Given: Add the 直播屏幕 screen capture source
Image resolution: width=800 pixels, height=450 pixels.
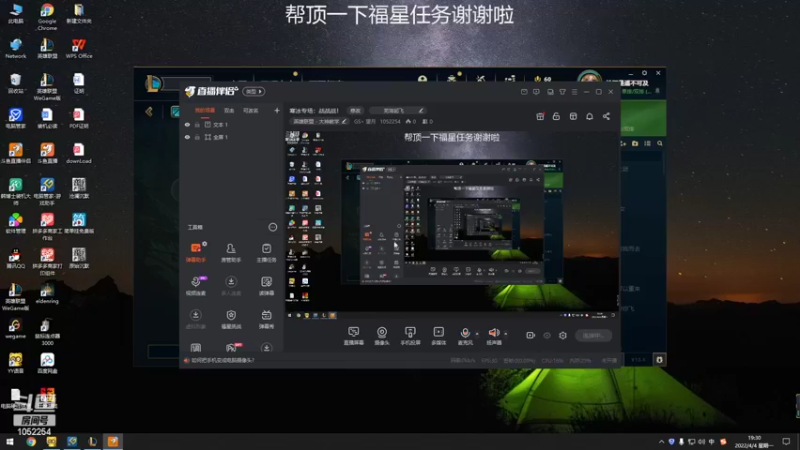Looking at the screenshot, I should point(354,336).
